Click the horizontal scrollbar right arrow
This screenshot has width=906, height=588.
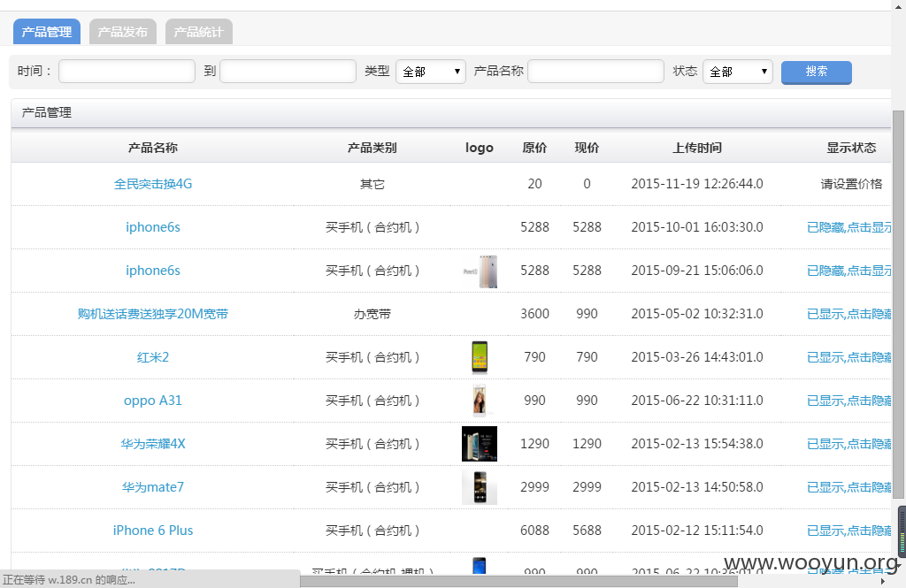882,581
